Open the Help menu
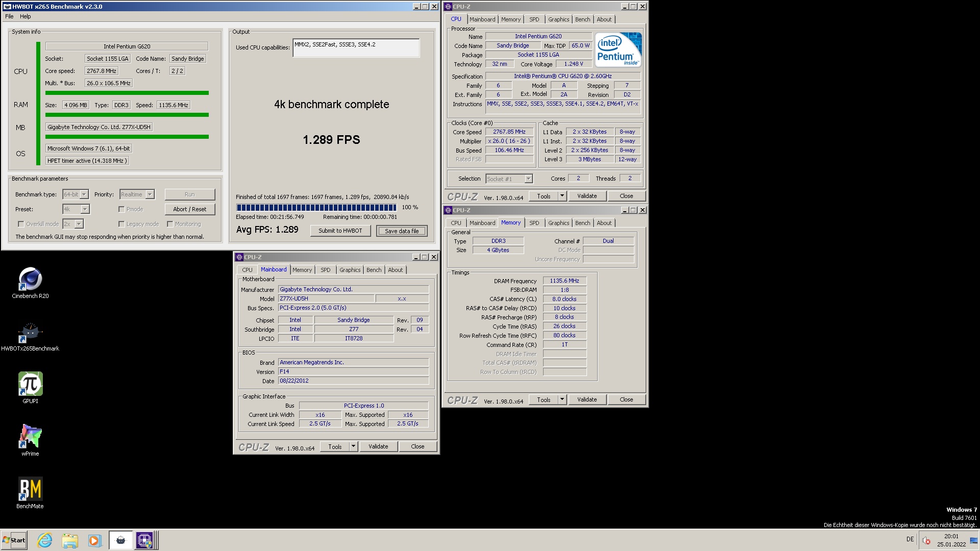 tap(26, 16)
